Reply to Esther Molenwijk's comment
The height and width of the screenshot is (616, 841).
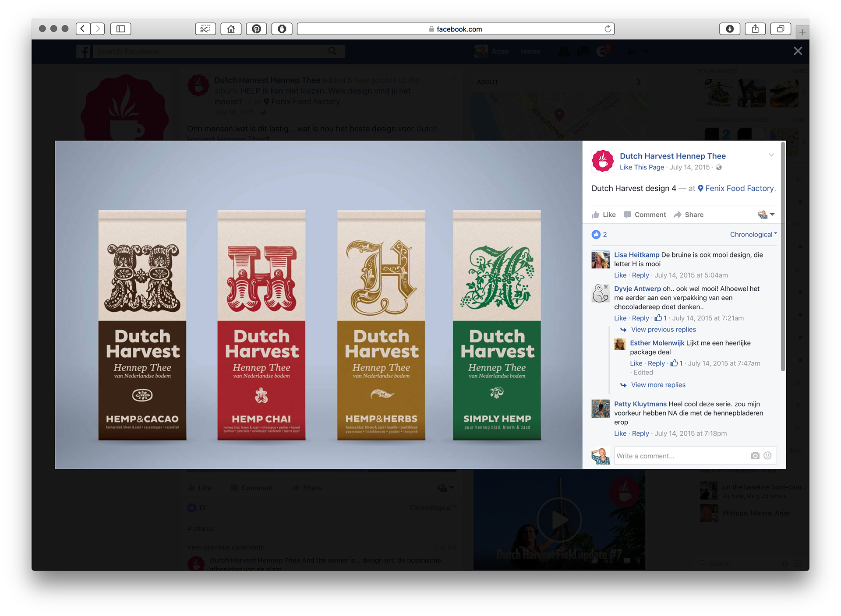point(656,363)
